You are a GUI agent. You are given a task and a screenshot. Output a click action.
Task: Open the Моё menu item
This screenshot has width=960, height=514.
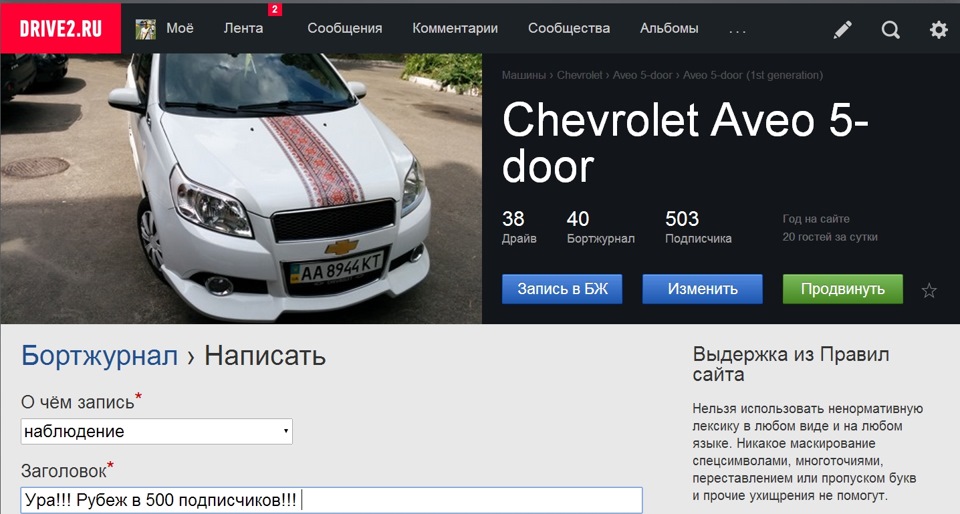pos(180,28)
